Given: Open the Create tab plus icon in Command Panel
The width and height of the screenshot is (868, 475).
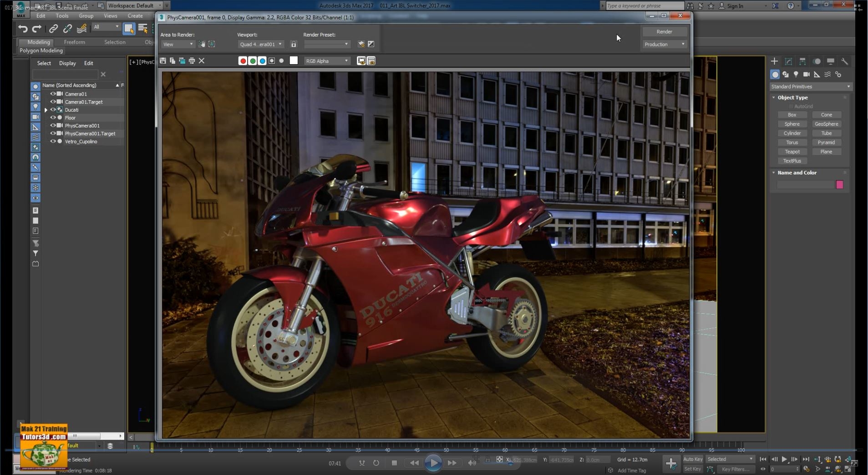Looking at the screenshot, I should coord(774,61).
